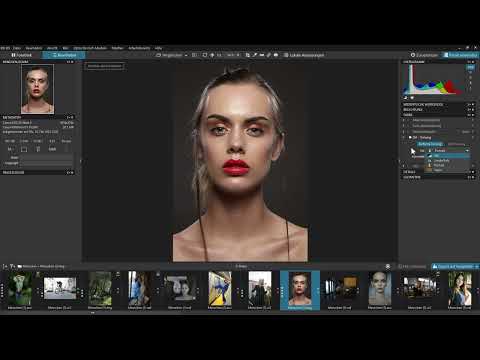Expand the Geometrie palette
The width and height of the screenshot is (480, 360).
[x=439, y=177]
